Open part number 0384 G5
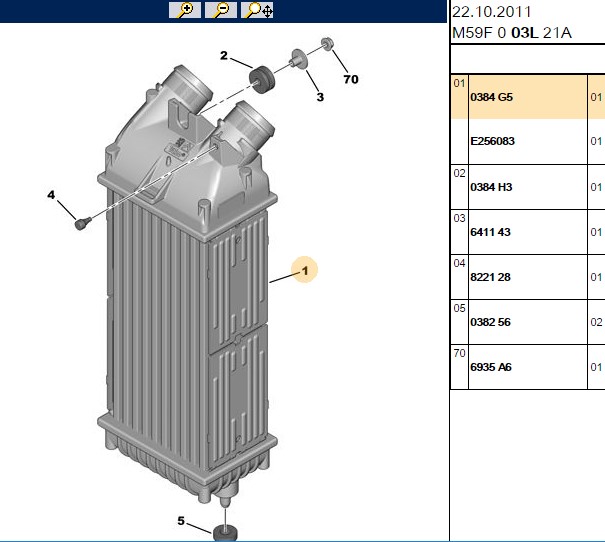 point(491,97)
